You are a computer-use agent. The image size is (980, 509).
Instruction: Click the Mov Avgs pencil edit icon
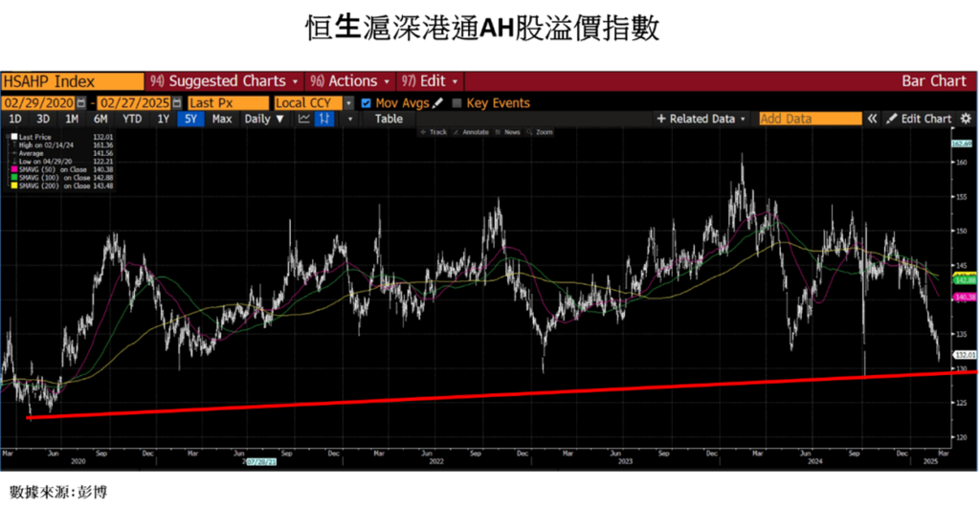[438, 102]
